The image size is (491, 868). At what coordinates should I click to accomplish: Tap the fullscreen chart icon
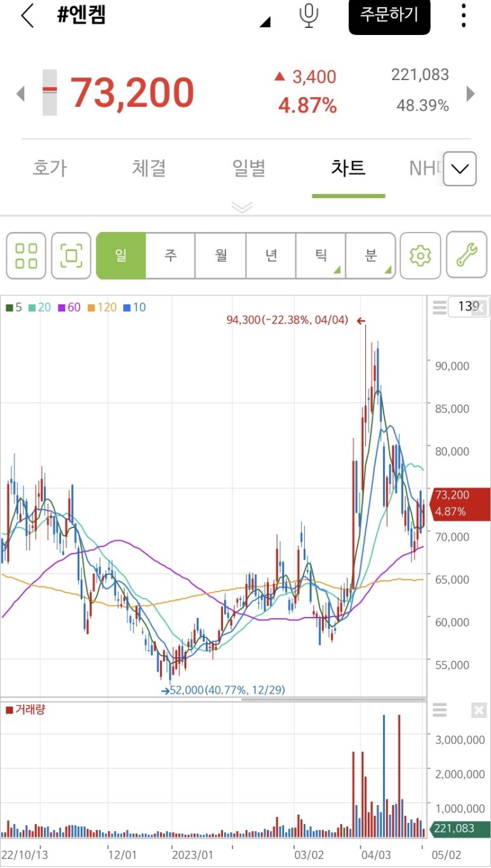pyautogui.click(x=71, y=255)
